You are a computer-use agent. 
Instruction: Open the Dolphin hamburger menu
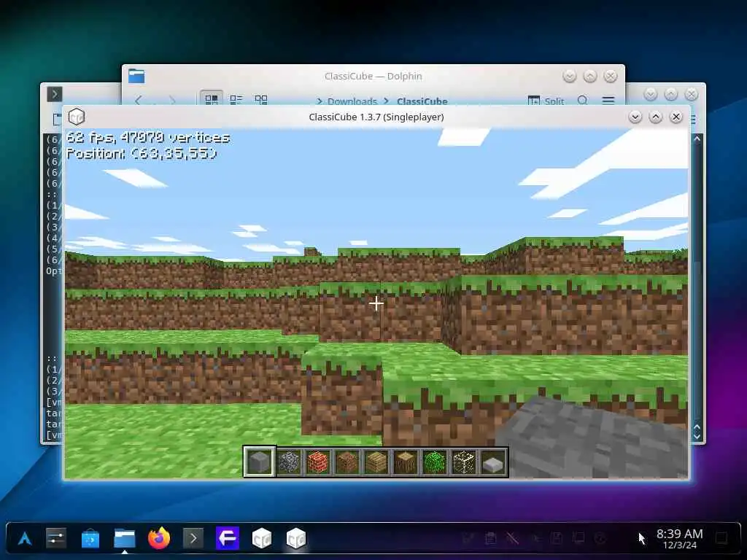pyautogui.click(x=608, y=101)
